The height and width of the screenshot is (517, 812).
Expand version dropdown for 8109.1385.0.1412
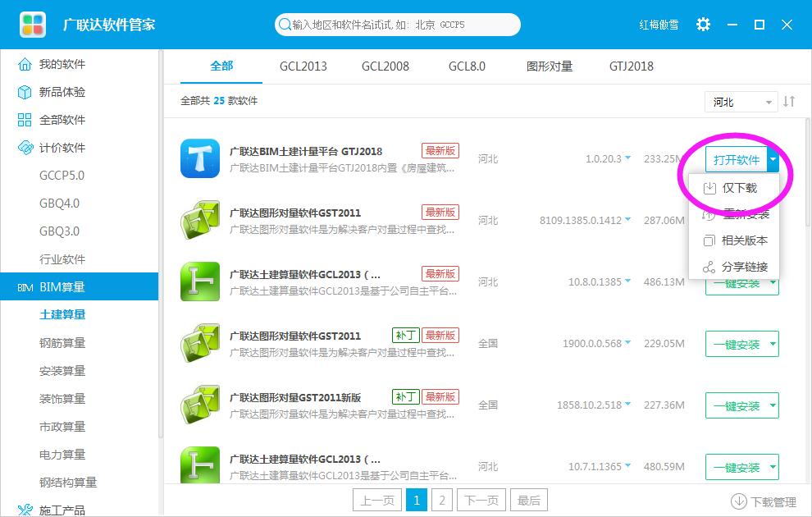point(627,219)
